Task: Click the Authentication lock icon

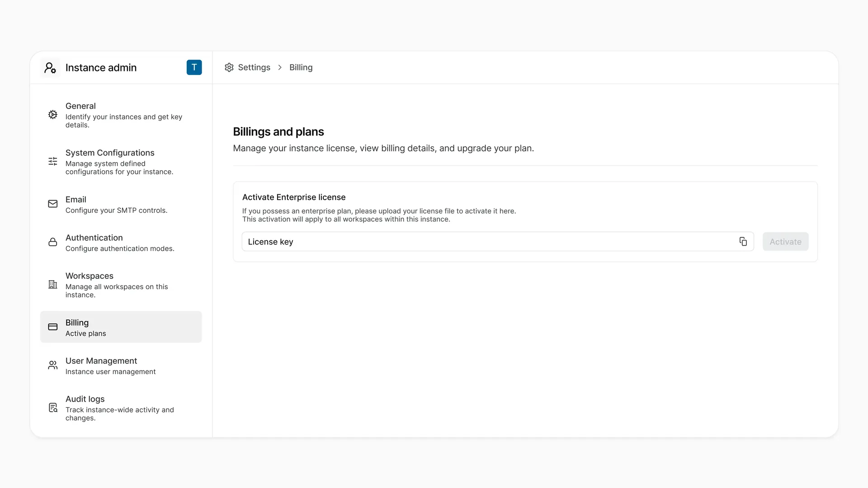Action: tap(53, 242)
